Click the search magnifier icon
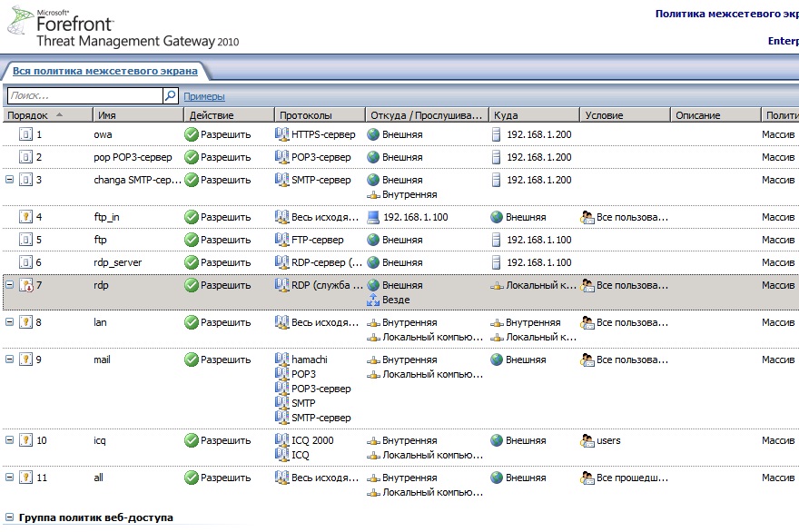Image resolution: width=799 pixels, height=532 pixels. (170, 95)
